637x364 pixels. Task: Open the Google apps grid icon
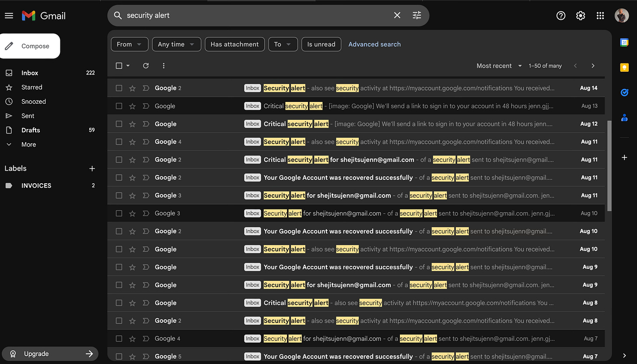point(600,16)
